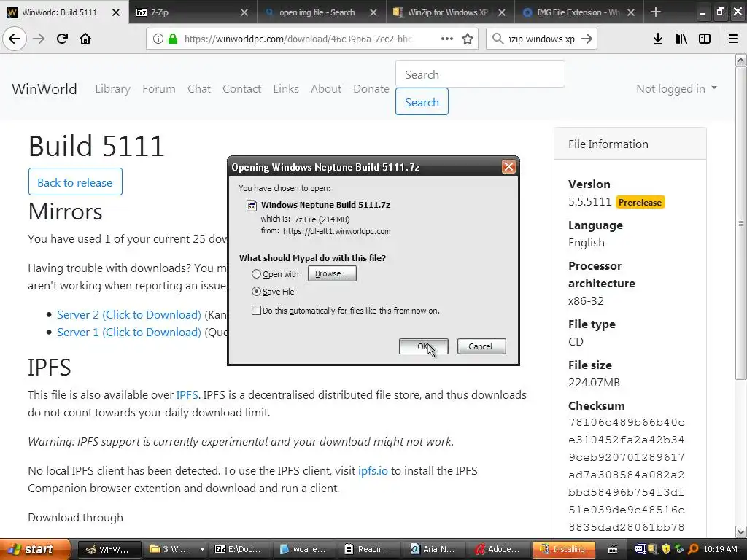This screenshot has height=560, width=747.
Task: Open the downloads panel arrow icon
Action: (x=658, y=39)
